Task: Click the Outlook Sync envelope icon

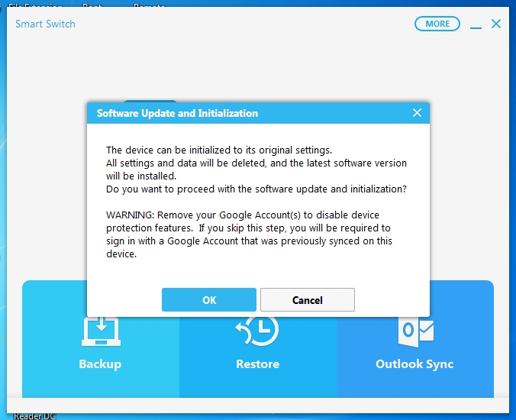Action: (x=416, y=331)
